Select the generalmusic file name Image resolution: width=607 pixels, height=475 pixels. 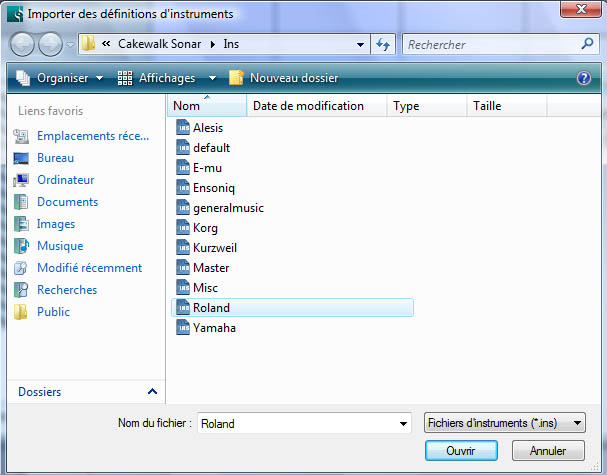pos(228,208)
